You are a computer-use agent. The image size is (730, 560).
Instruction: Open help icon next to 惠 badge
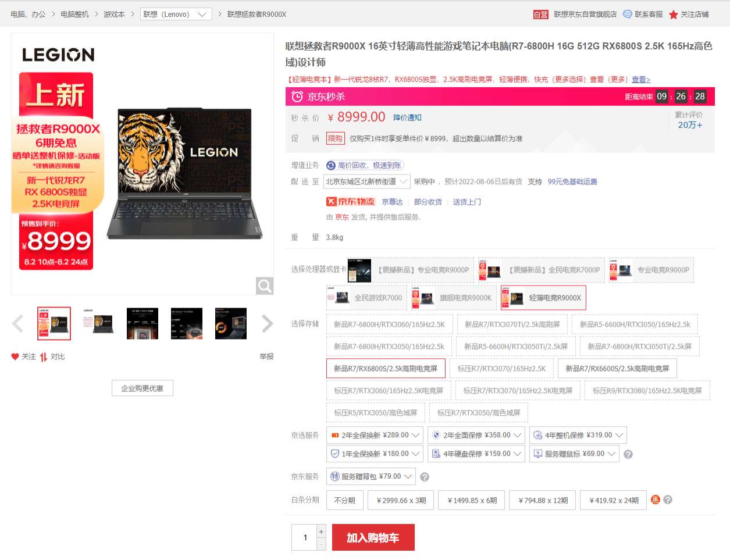tap(668, 500)
